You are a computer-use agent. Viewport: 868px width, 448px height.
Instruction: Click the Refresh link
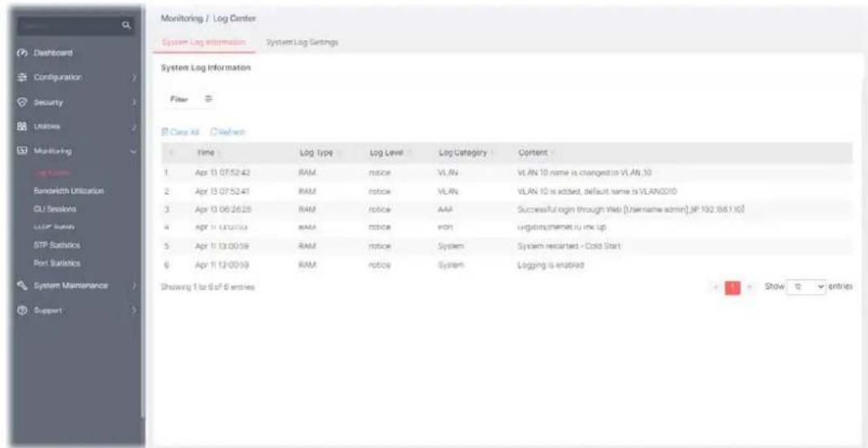(228, 132)
